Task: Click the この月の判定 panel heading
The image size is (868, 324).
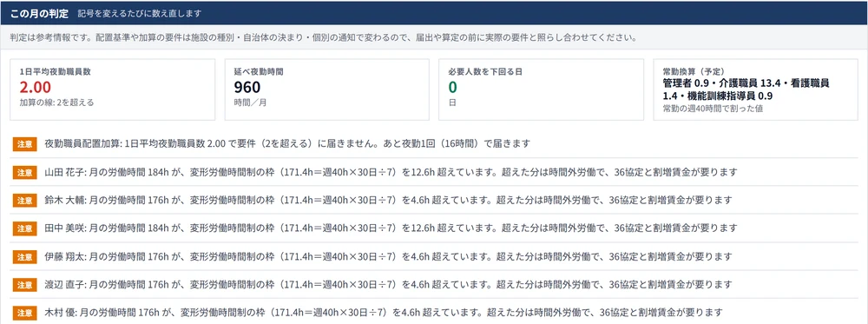Action: [39, 13]
